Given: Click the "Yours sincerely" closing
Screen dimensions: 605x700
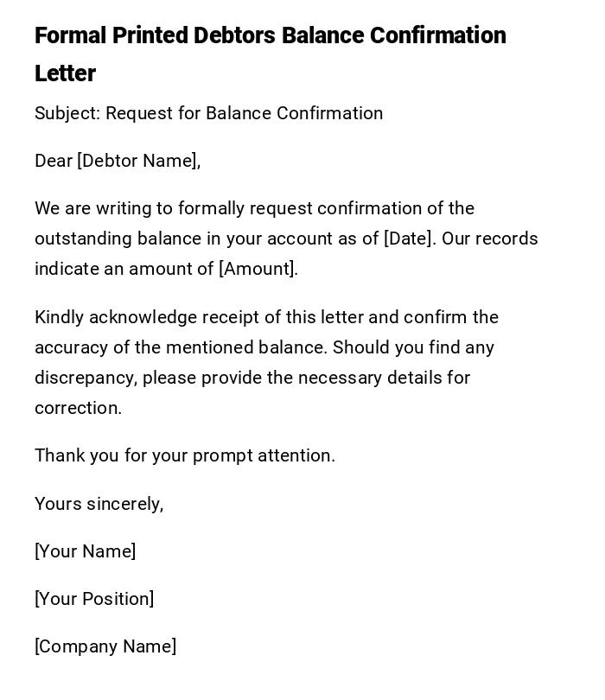Looking at the screenshot, I should coord(99,504).
